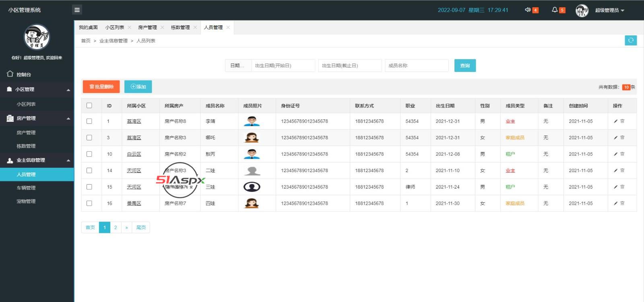The image size is (644, 302).
Task: Check the row with ID 14
Action: click(89, 171)
